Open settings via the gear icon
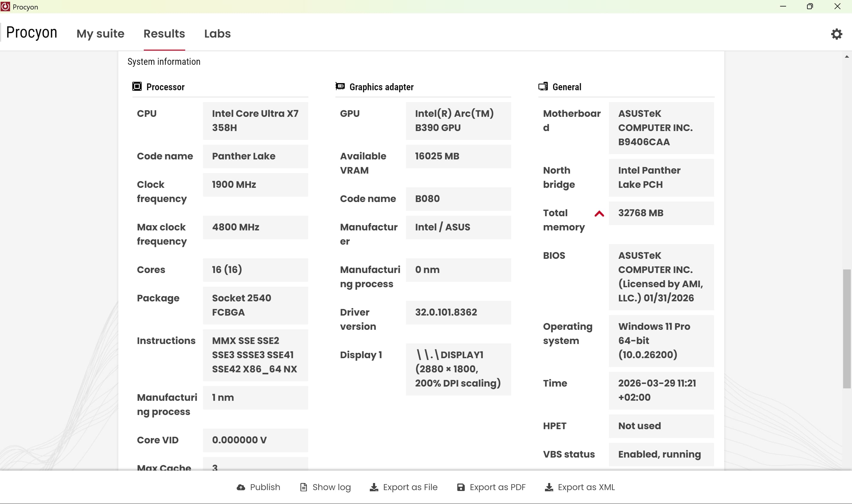The height and width of the screenshot is (504, 852). pos(836,34)
